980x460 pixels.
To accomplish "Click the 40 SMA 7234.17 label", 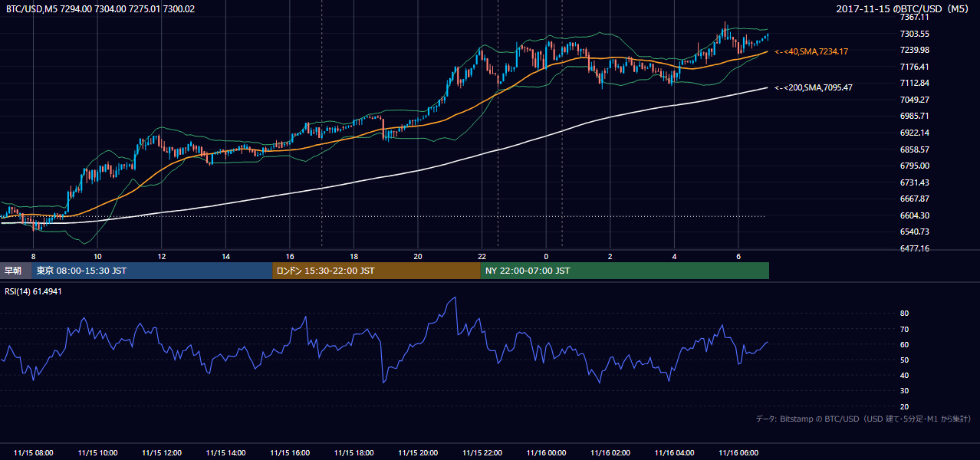I will coord(811,51).
